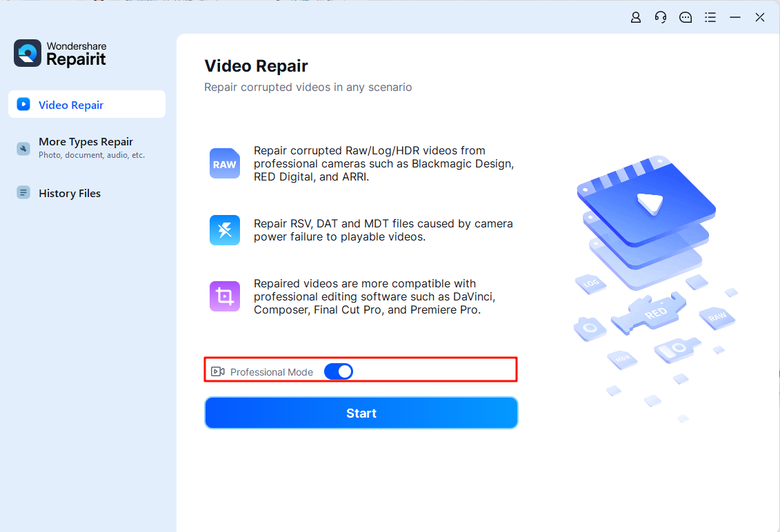
Task: Close the Repairit window
Action: tap(760, 18)
